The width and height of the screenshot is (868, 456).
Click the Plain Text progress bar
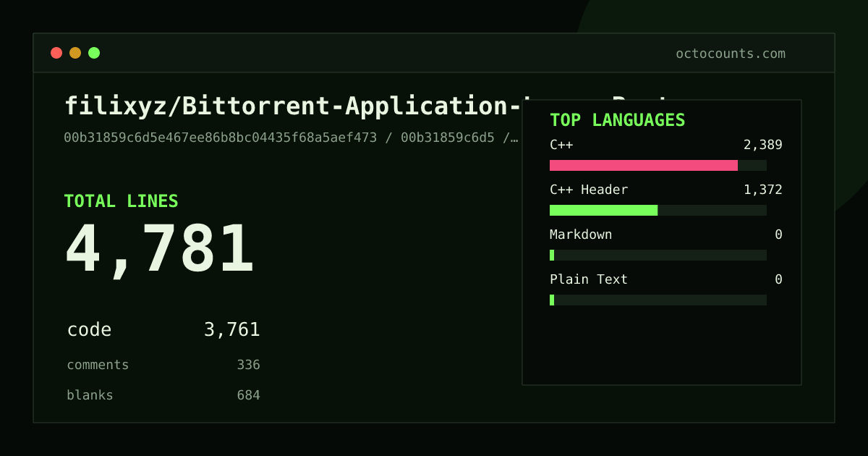tap(658, 300)
